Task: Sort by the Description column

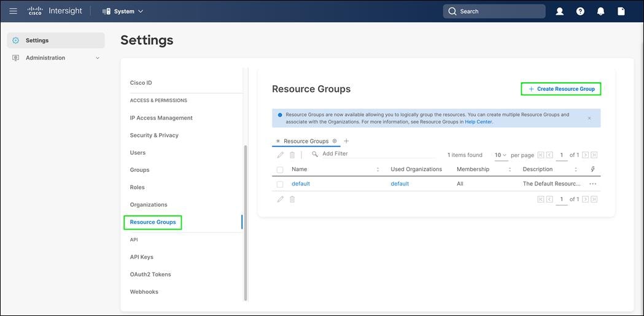Action: coord(575,169)
